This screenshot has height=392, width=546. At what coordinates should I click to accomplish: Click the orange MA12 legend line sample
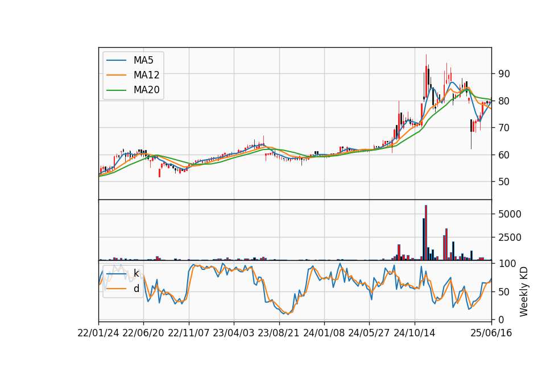click(116, 75)
